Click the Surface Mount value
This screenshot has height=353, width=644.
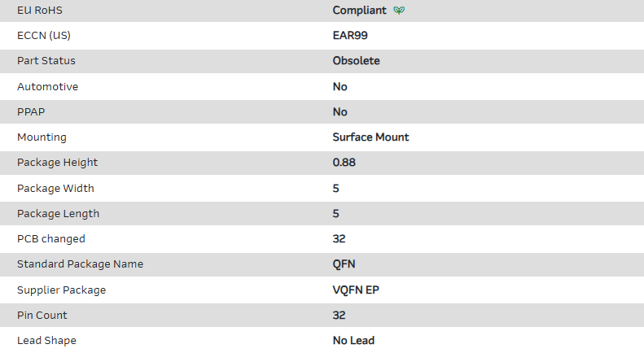click(370, 137)
